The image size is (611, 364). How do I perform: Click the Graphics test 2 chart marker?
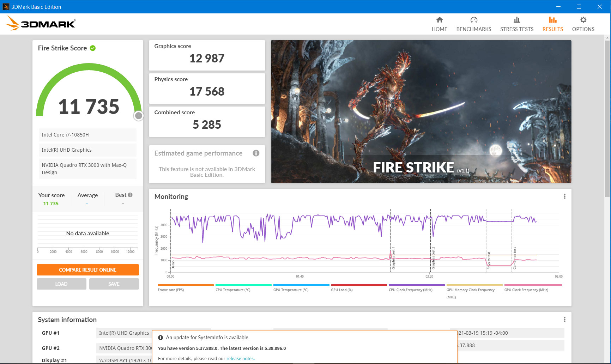point(434,258)
